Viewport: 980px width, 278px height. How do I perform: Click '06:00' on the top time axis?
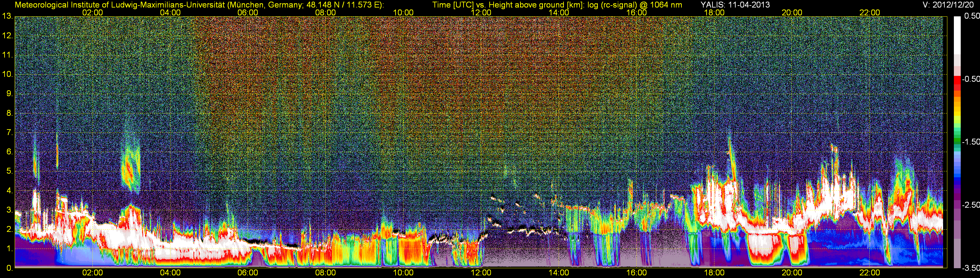248,12
